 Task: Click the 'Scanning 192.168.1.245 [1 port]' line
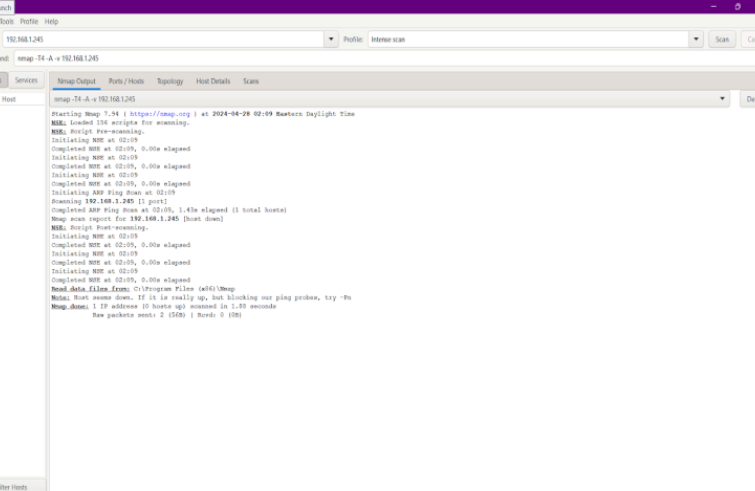tap(109, 201)
